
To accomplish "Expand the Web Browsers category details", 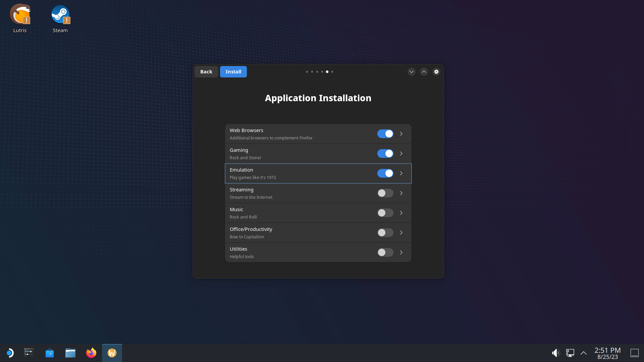I will click(x=401, y=133).
